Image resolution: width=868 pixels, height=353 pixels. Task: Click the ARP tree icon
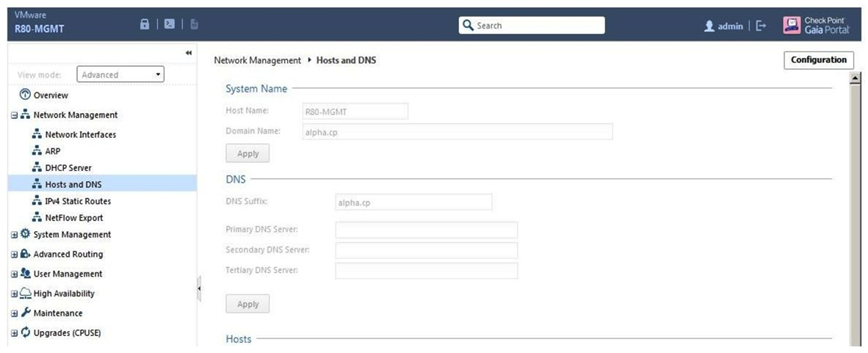click(x=37, y=151)
